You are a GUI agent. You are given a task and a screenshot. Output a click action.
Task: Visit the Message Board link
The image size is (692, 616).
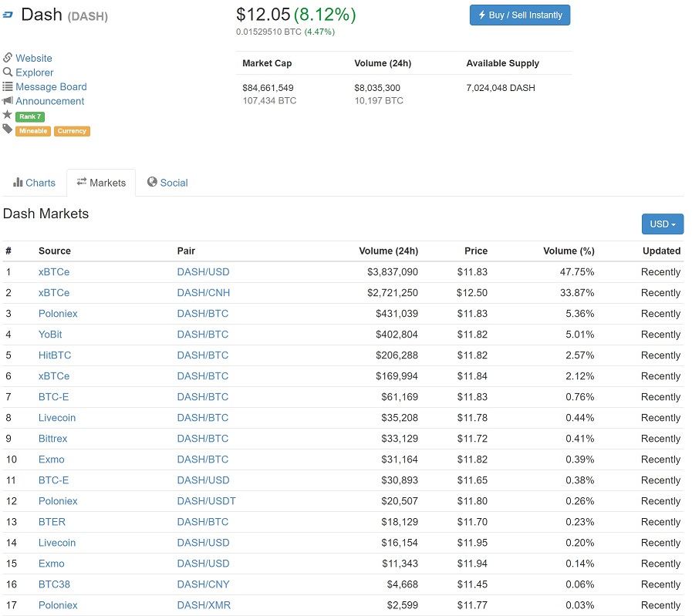(51, 87)
